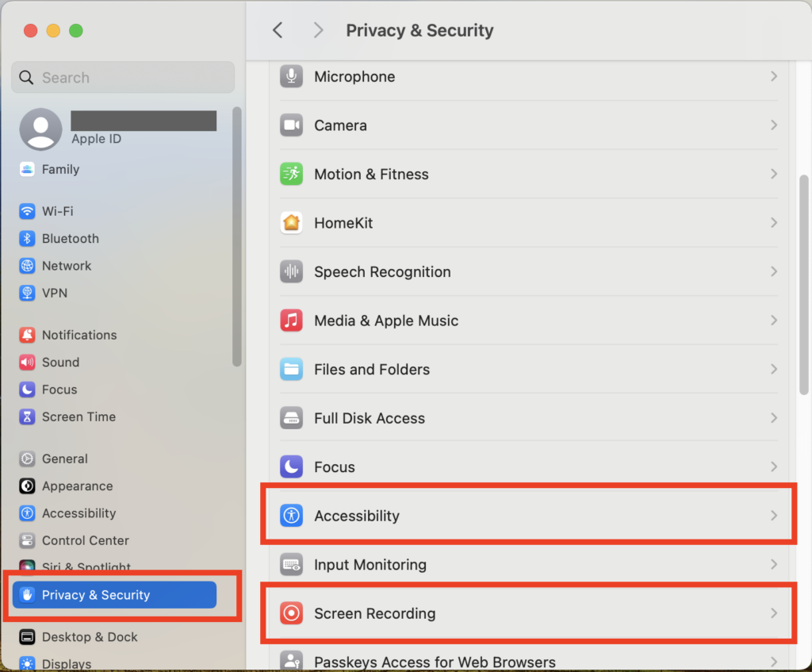The height and width of the screenshot is (672, 812).
Task: Open Apple ID label in sidebar
Action: pyautogui.click(x=96, y=139)
